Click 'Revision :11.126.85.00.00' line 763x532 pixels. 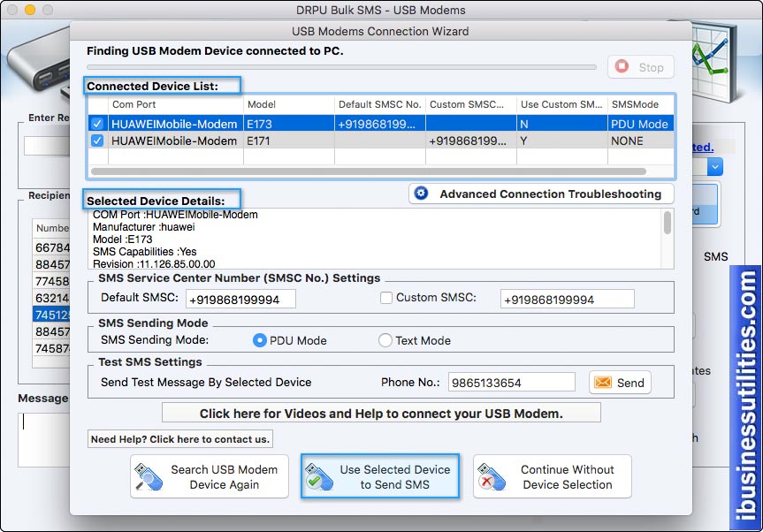[x=154, y=263]
